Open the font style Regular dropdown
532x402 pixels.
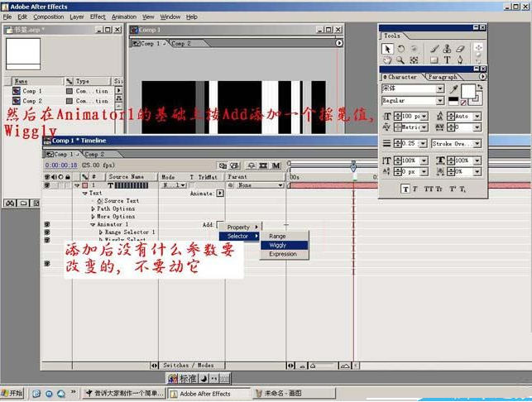(440, 100)
